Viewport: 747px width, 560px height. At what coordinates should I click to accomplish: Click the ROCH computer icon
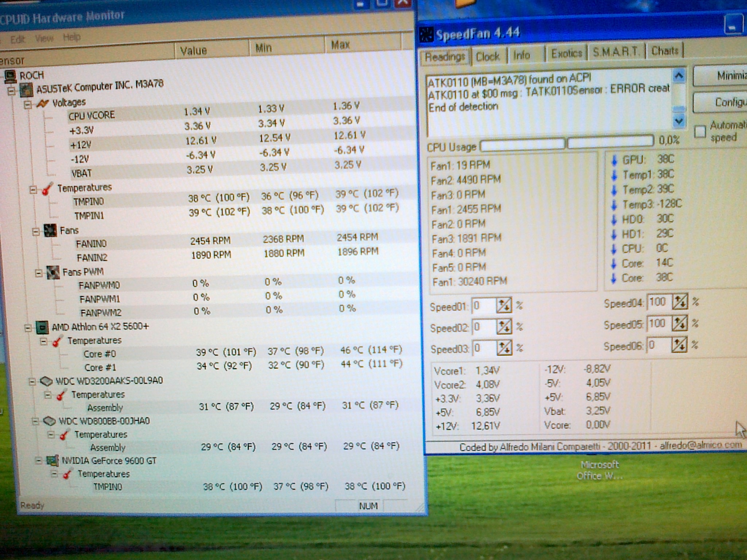tap(10, 76)
